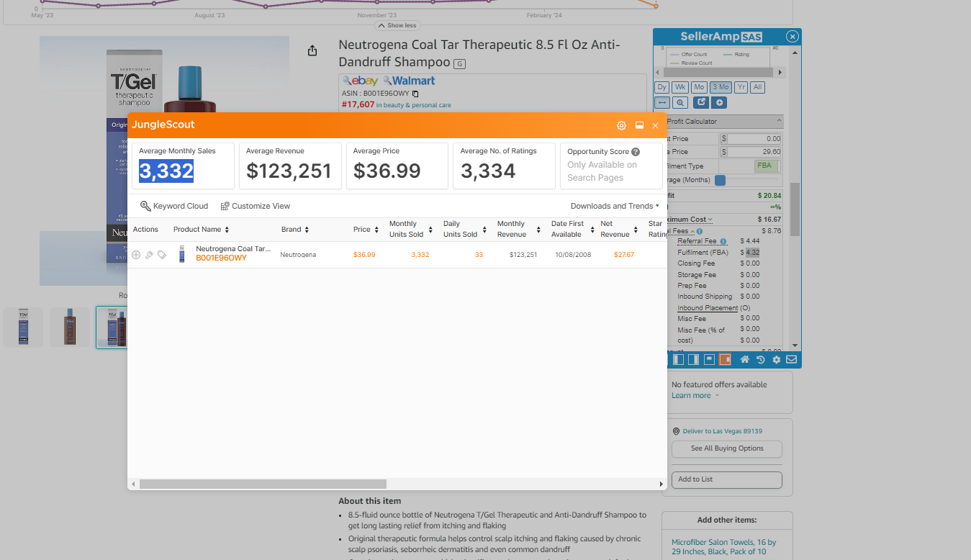Open the Keyword Cloud
This screenshot has width=971, height=560.
tap(174, 206)
